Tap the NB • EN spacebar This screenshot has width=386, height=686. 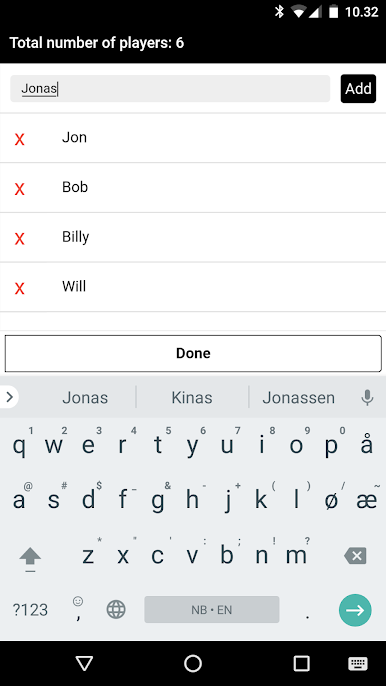coord(212,609)
